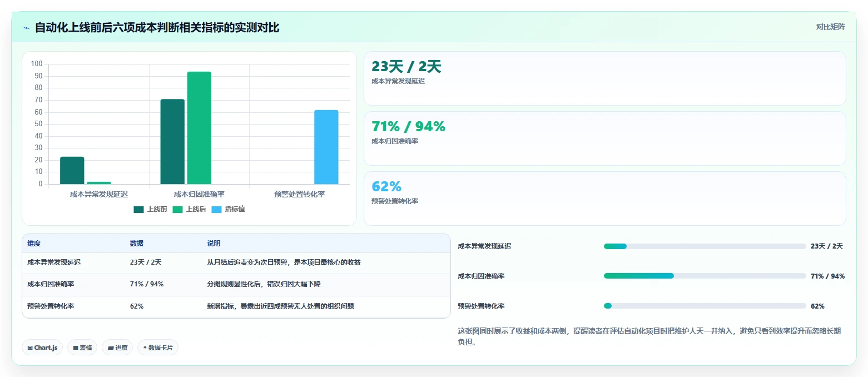Click the 对比矩阵 label in header
The image size is (868, 377).
(830, 27)
